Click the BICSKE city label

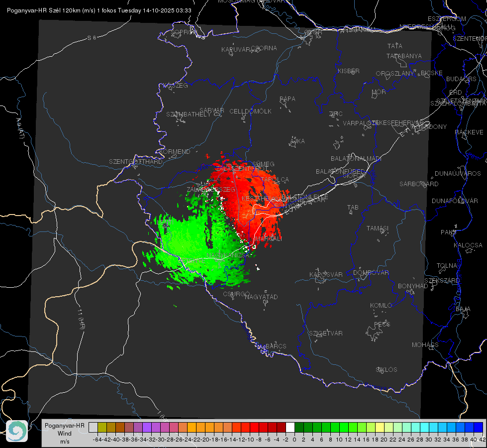(432, 73)
